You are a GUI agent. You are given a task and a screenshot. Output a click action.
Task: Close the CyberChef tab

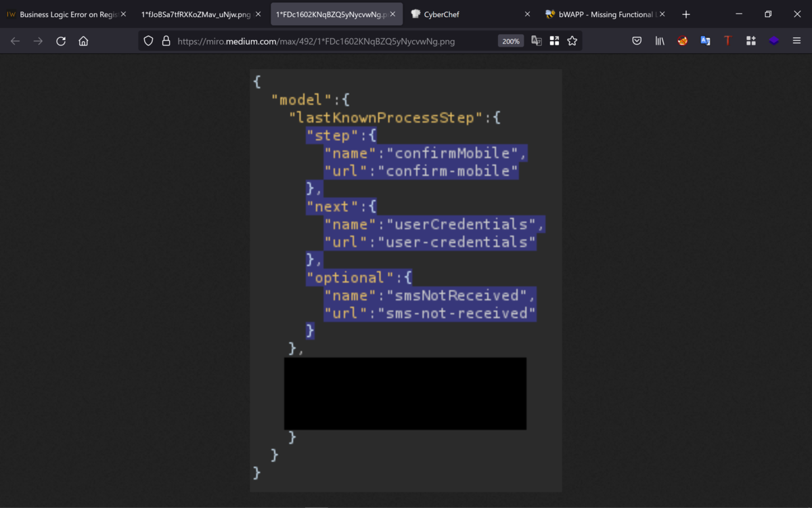(x=528, y=14)
